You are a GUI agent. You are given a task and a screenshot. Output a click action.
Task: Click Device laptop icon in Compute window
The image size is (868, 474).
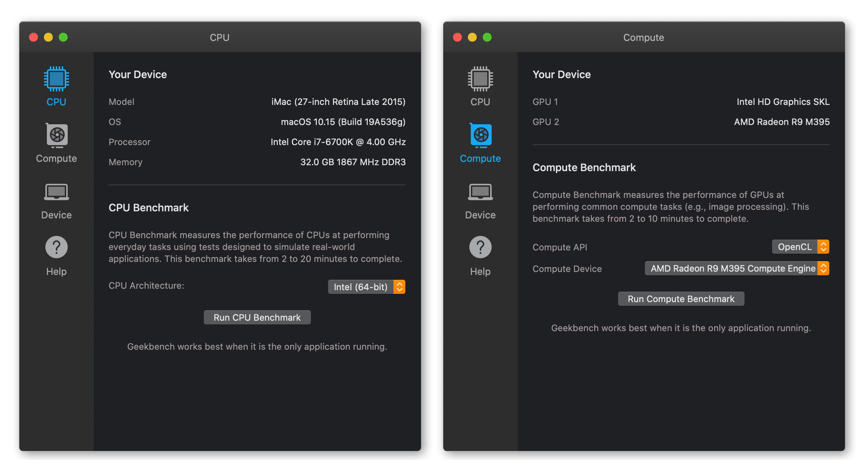click(480, 192)
